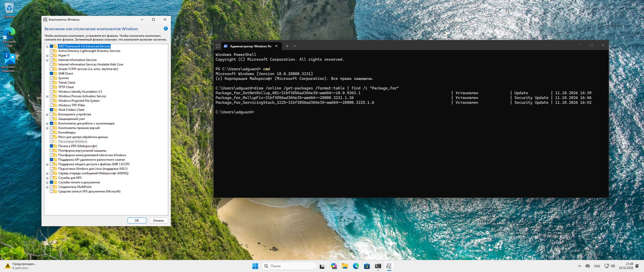The image size is (644, 272).
Task: Open the Terminal new-tab profile dropdown arrow
Action: [295, 46]
